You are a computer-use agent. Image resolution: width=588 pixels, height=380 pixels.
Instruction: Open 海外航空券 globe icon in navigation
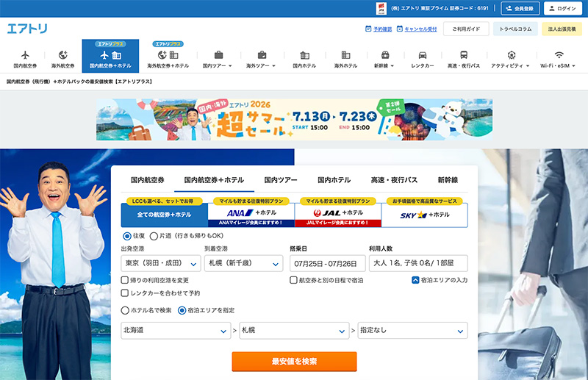click(62, 55)
